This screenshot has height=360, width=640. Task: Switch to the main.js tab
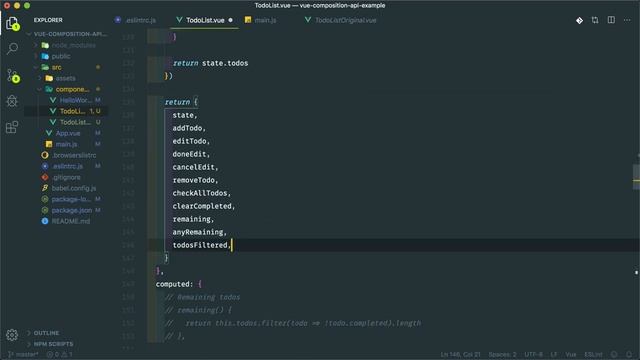coord(260,20)
